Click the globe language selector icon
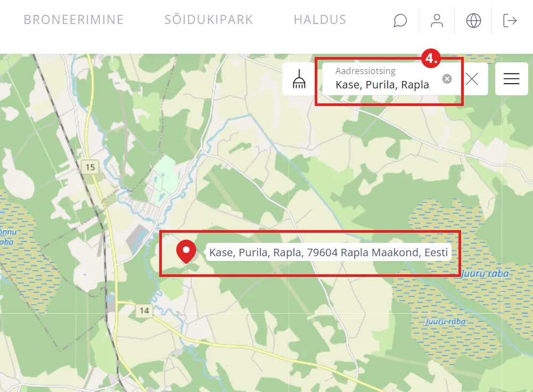This screenshot has height=392, width=533. [473, 20]
